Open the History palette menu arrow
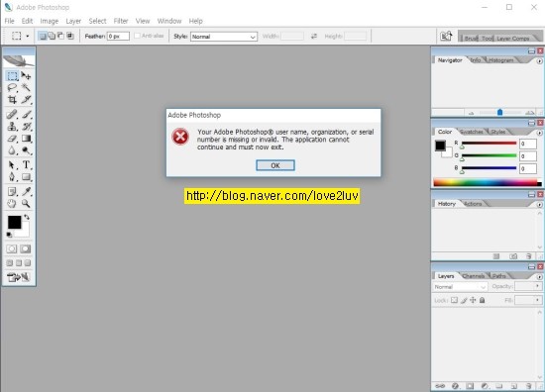Image resolution: width=545 pixels, height=392 pixels. click(x=539, y=205)
